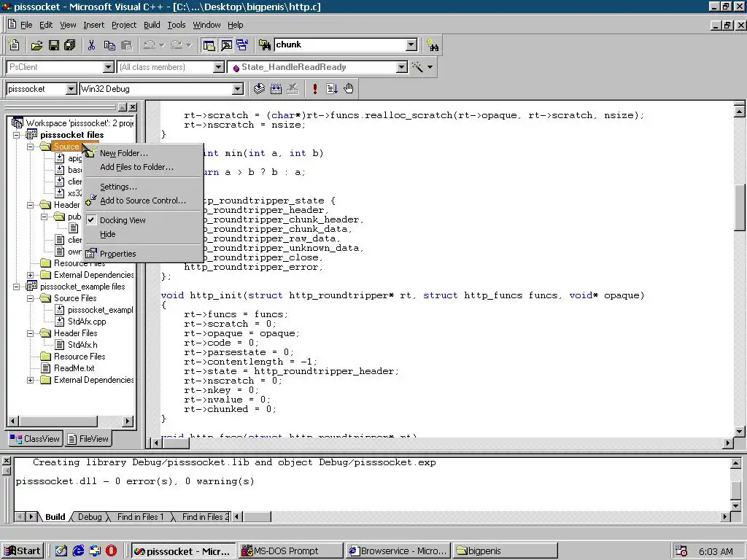747x560 pixels.
Task: Click in the chunk find text field
Action: 340,44
